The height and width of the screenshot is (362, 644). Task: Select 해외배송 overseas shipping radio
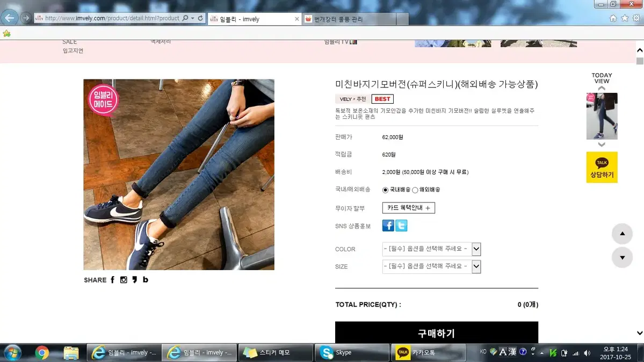tap(415, 190)
